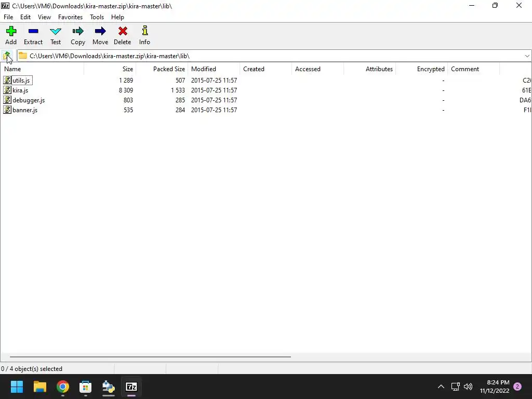Open File Explorer from taskbar

pos(39,387)
